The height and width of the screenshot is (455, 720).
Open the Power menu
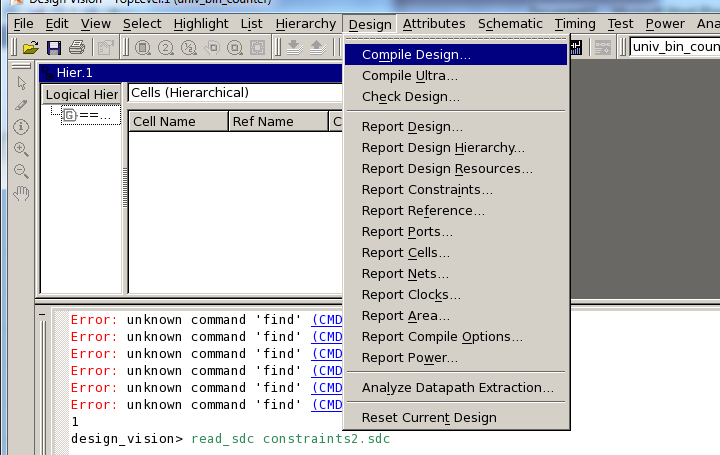point(665,24)
